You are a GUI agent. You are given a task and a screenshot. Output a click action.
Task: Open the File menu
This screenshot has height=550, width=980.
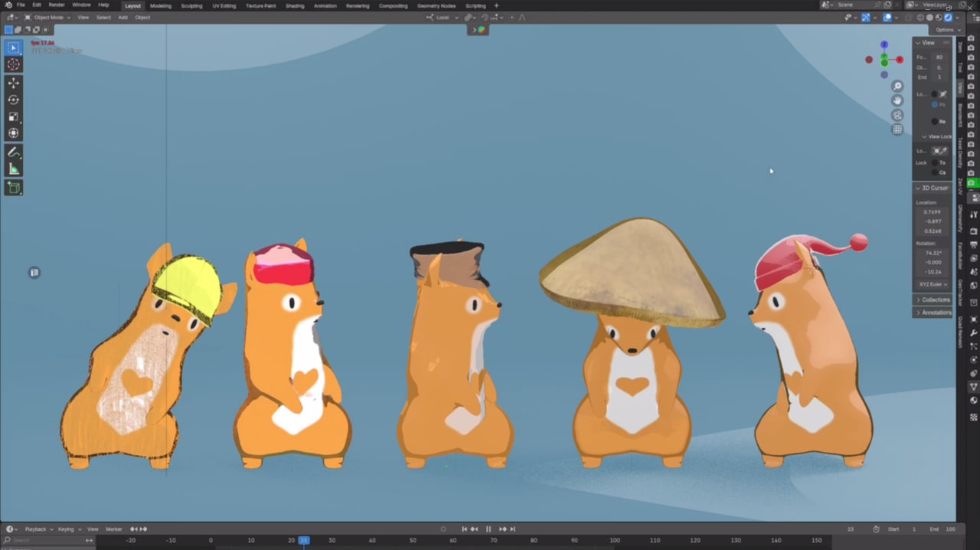point(21,5)
